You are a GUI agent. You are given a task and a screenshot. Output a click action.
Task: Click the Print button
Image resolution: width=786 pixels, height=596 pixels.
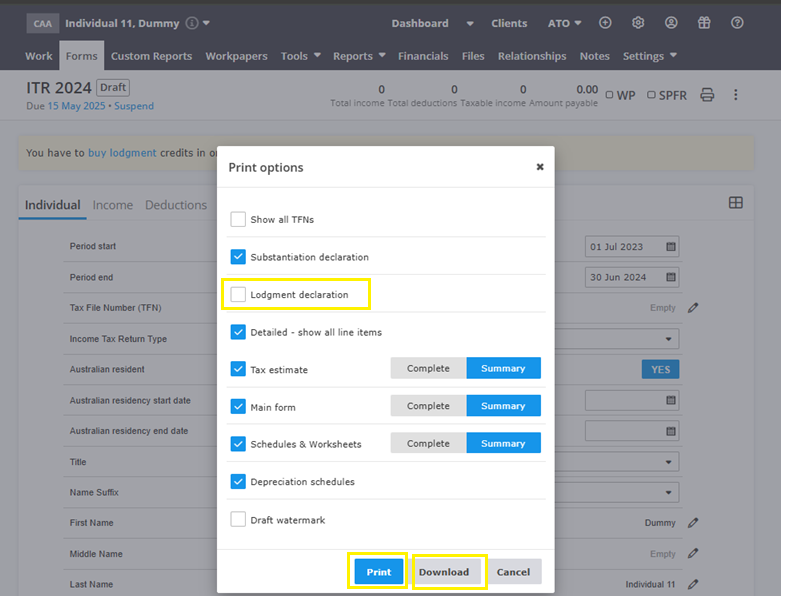pos(378,571)
